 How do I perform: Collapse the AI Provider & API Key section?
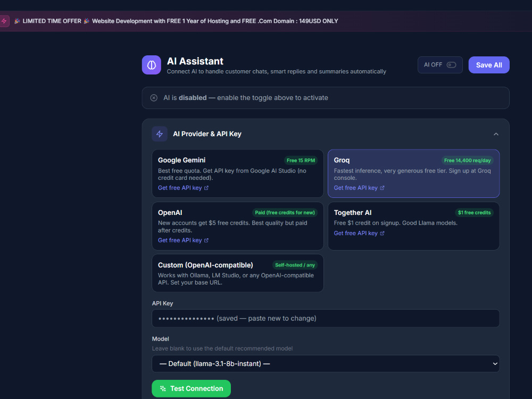[496, 134]
